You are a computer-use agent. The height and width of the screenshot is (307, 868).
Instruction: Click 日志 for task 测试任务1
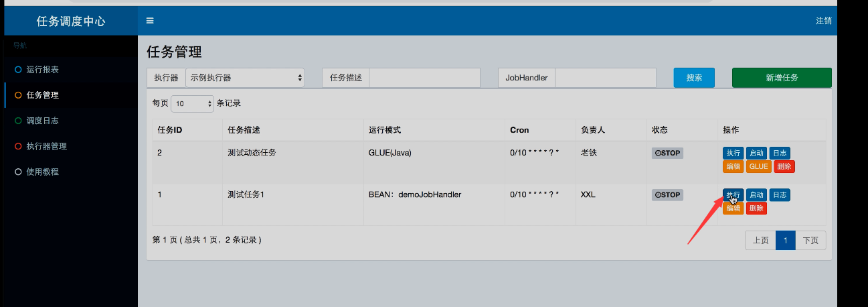tap(780, 194)
